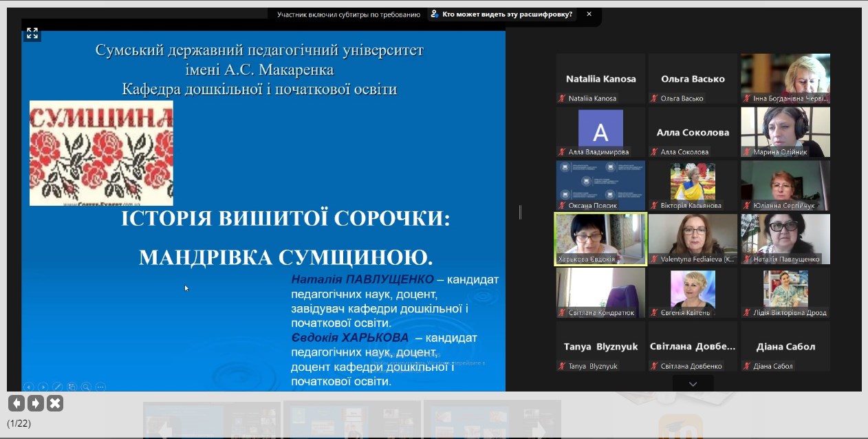Image resolution: width=868 pixels, height=439 pixels.
Task: Open more slideshow options (three dots)
Action: pos(100,387)
